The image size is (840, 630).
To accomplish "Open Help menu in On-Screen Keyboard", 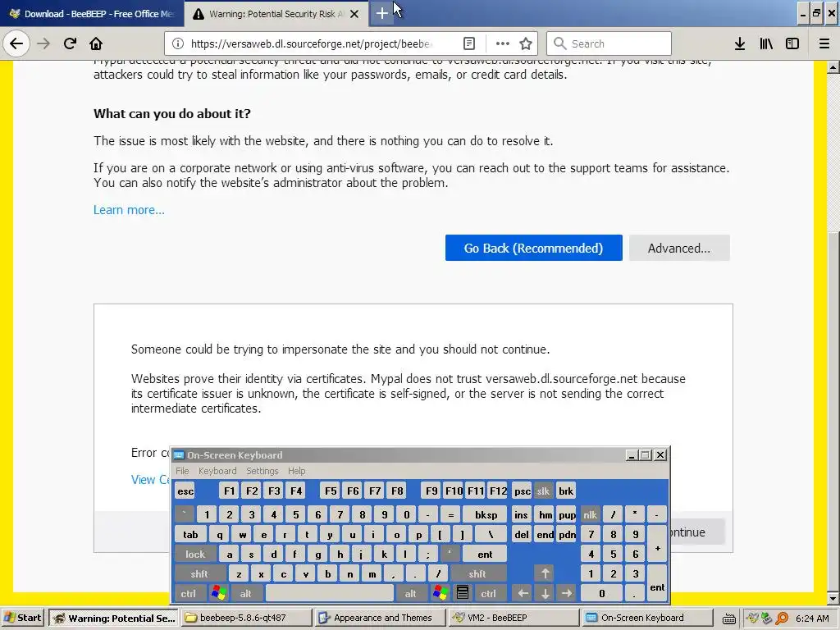I will [x=297, y=471].
